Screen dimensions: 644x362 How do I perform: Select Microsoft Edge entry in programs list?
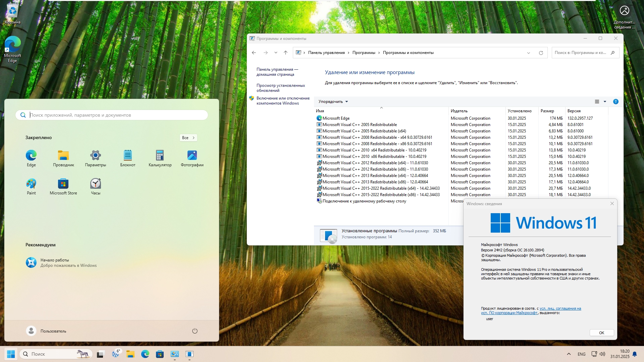point(336,118)
